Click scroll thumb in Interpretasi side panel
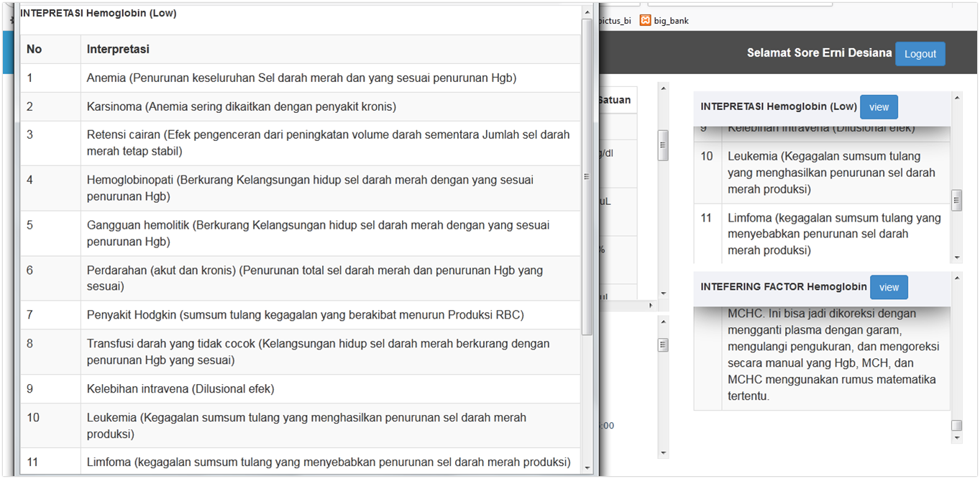 956,200
